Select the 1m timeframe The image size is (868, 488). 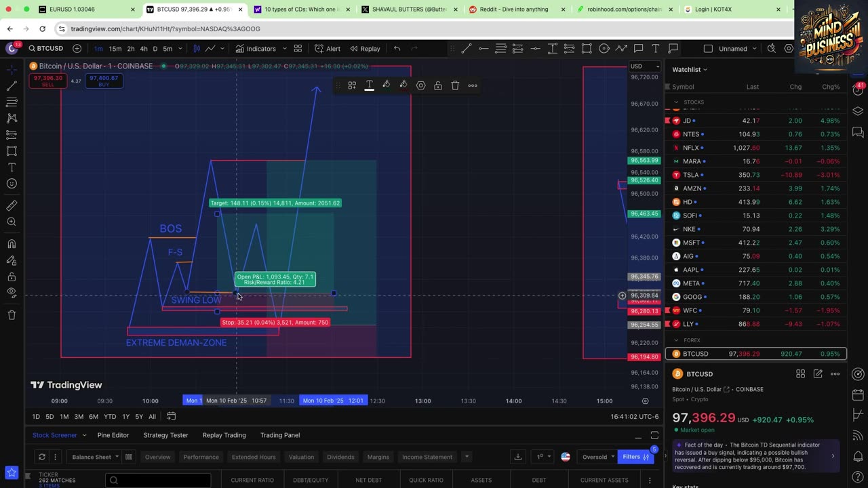[x=98, y=49]
